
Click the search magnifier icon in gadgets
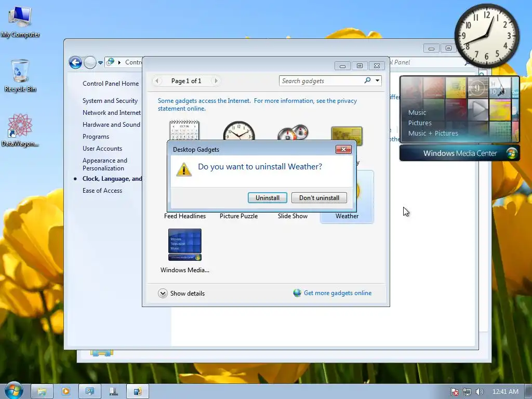[367, 81]
